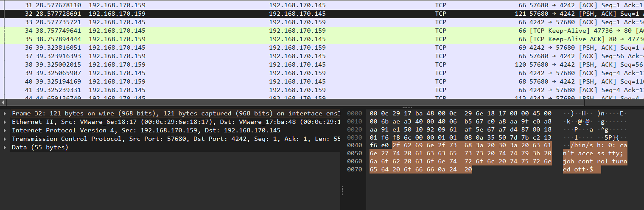Click hex offset row 0000 in bytes pane

coord(355,114)
